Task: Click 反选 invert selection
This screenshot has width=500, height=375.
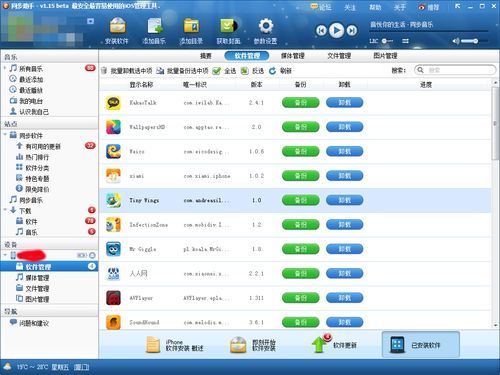Action: coord(252,71)
